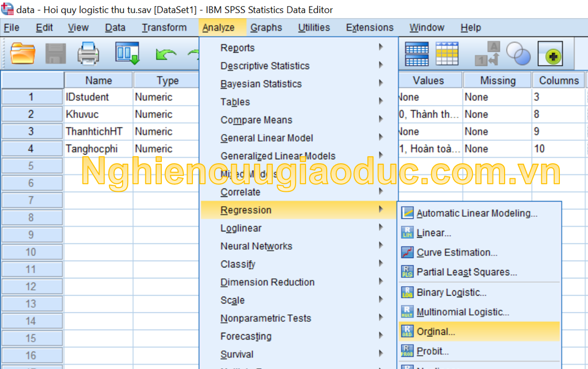Select Binary Logistic from the Regression submenu
The height and width of the screenshot is (369, 588).
click(451, 292)
